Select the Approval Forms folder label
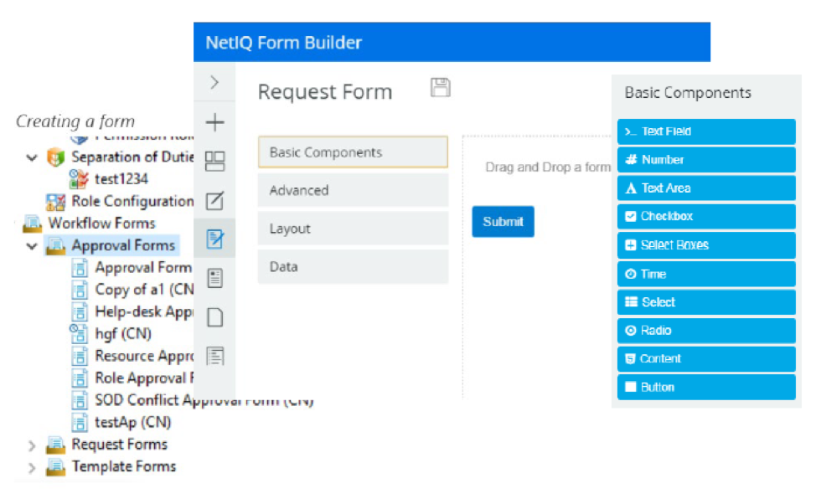This screenshot has height=504, width=816. (x=123, y=245)
